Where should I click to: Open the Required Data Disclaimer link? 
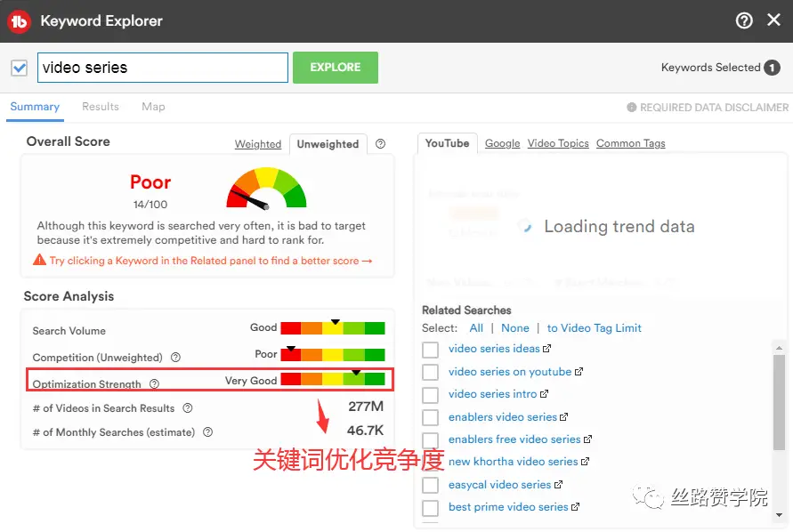[x=714, y=108]
